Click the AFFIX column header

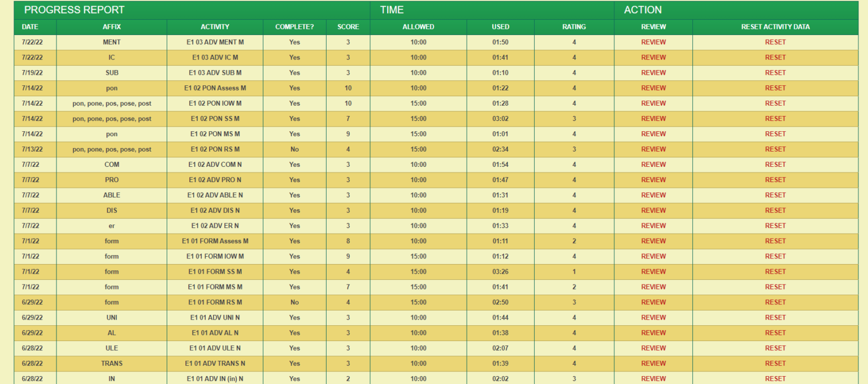112,27
